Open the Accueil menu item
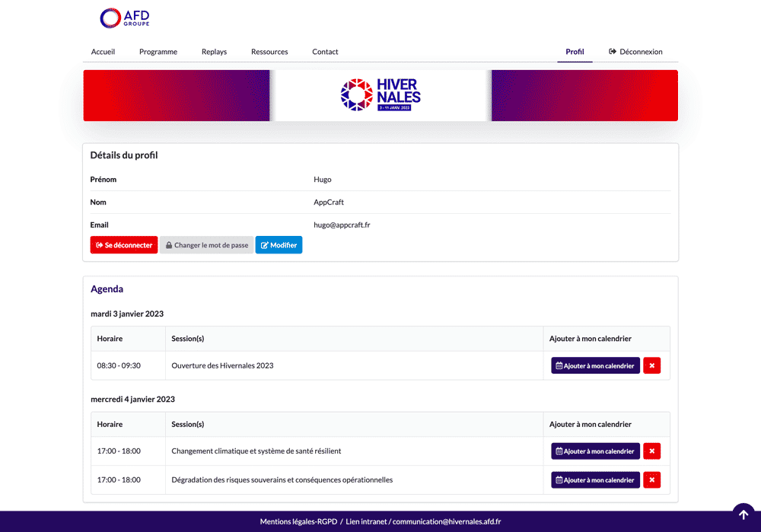This screenshot has width=761, height=532. 103,52
